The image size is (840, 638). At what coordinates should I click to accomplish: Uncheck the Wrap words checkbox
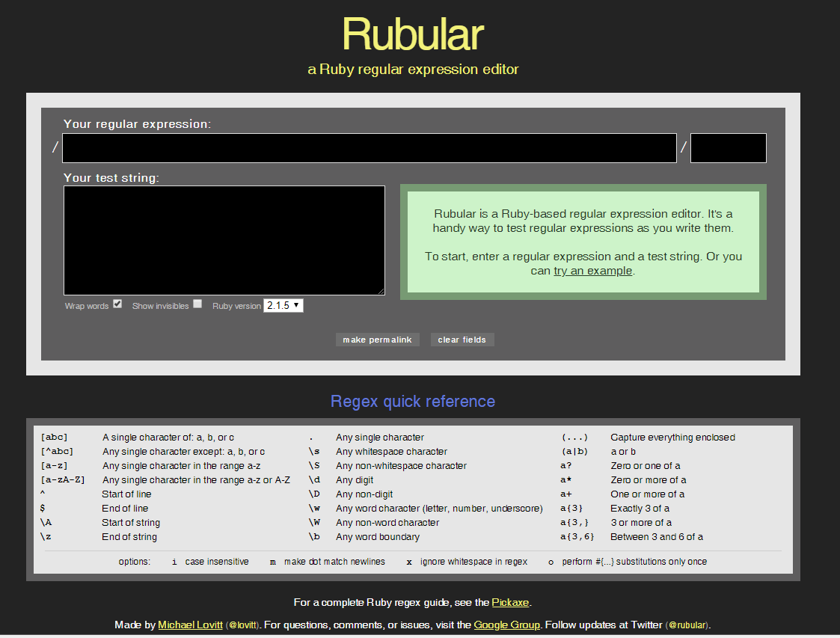tap(117, 304)
